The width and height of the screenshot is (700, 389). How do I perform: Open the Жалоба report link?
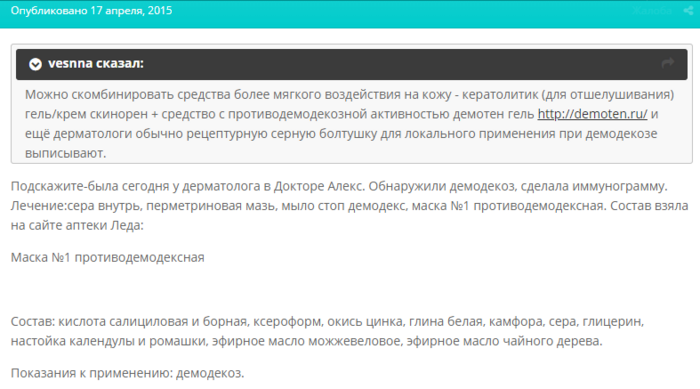point(652,11)
